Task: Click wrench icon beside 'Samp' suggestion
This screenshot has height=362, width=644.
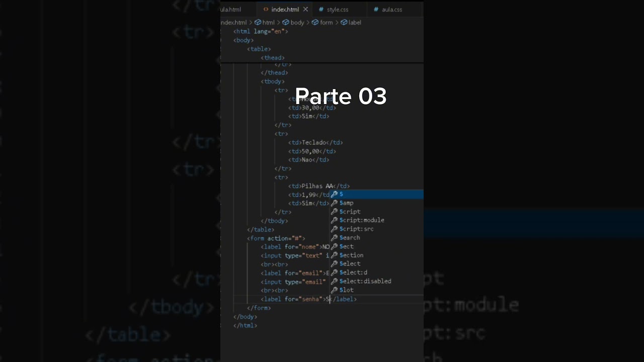Action: click(x=334, y=203)
